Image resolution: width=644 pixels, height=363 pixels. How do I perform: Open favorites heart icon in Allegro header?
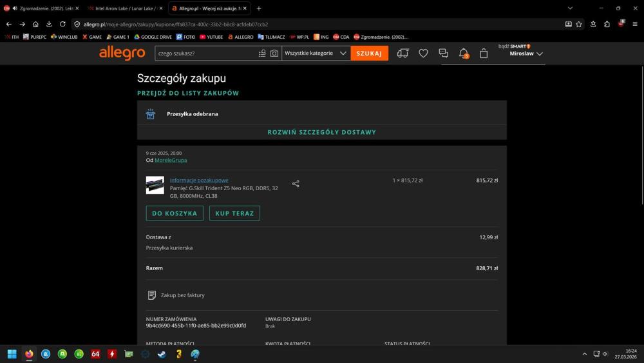[x=423, y=54]
